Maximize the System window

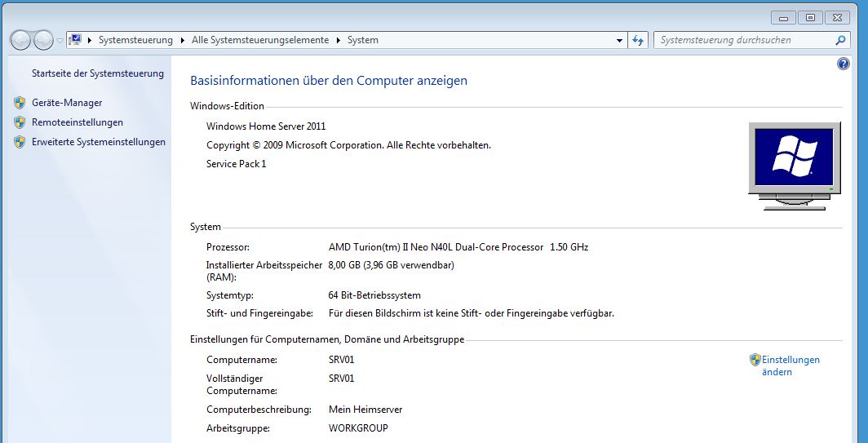click(810, 18)
